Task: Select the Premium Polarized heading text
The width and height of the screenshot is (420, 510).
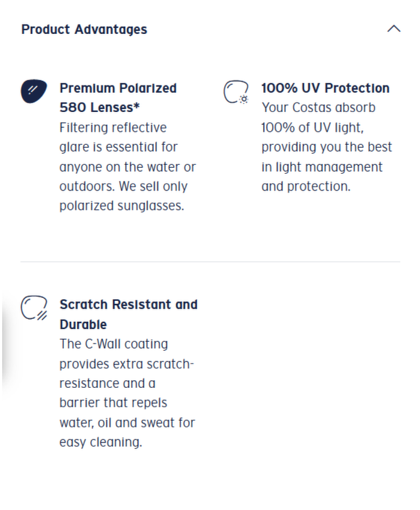Action: (x=118, y=88)
